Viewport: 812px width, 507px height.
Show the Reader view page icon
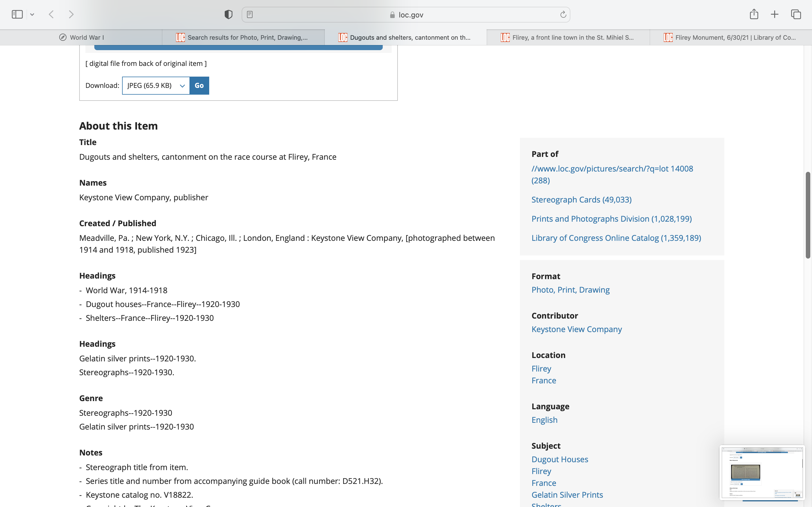pyautogui.click(x=250, y=14)
